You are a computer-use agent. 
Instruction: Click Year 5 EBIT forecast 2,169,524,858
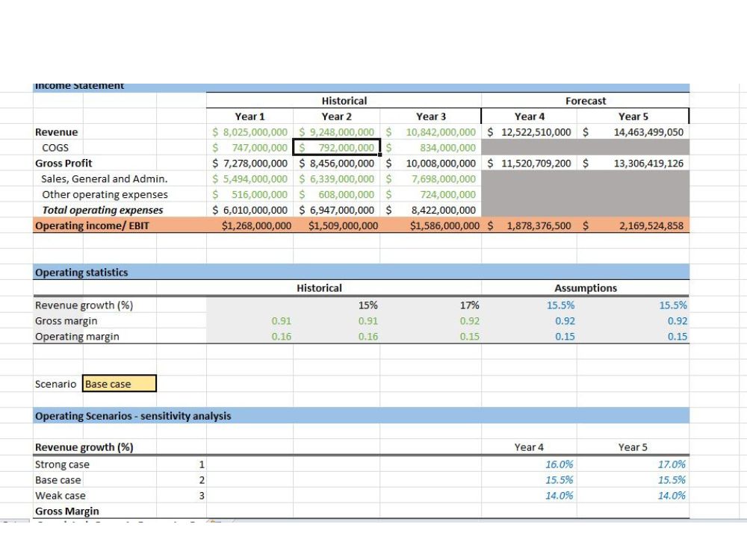point(633,225)
